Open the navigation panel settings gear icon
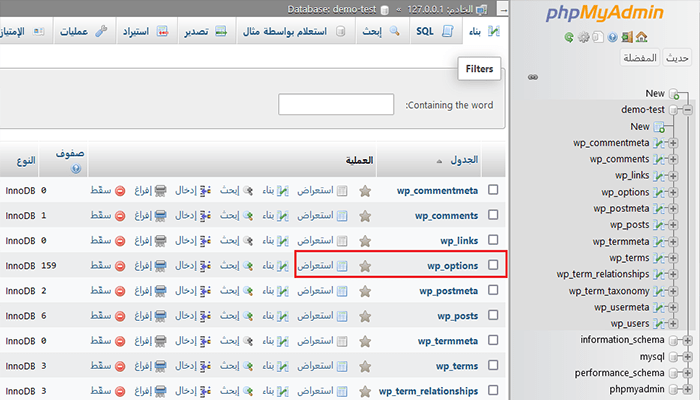Image resolution: width=700 pixels, height=400 pixels. [x=583, y=38]
